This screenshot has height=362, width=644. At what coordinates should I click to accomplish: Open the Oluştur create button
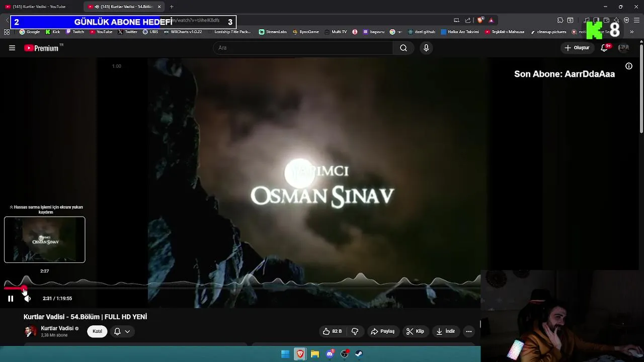577,48
